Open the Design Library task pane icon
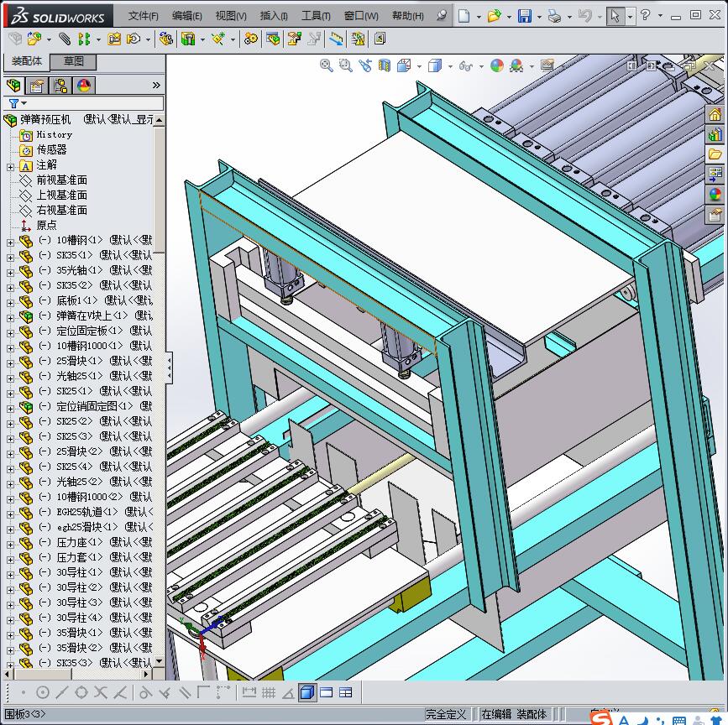The image size is (728, 725). [x=715, y=134]
